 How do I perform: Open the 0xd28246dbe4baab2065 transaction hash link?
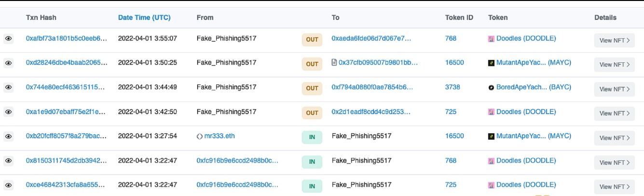[x=67, y=63]
